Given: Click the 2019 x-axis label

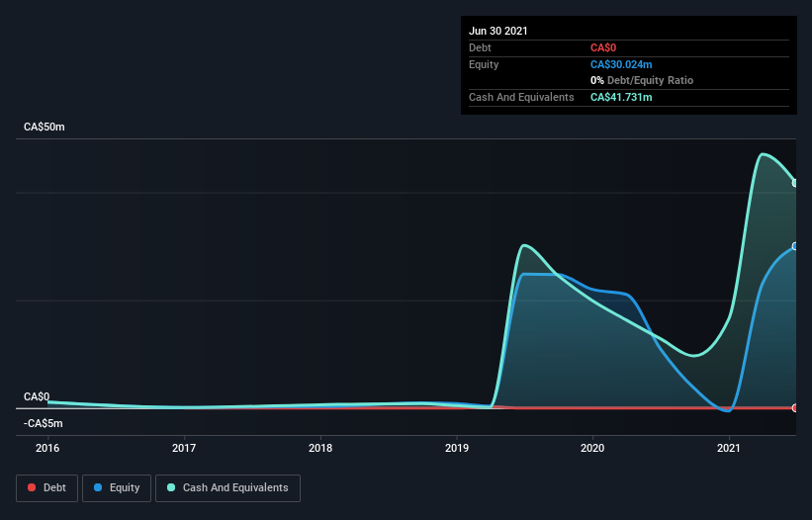Looking at the screenshot, I should coord(457,448).
